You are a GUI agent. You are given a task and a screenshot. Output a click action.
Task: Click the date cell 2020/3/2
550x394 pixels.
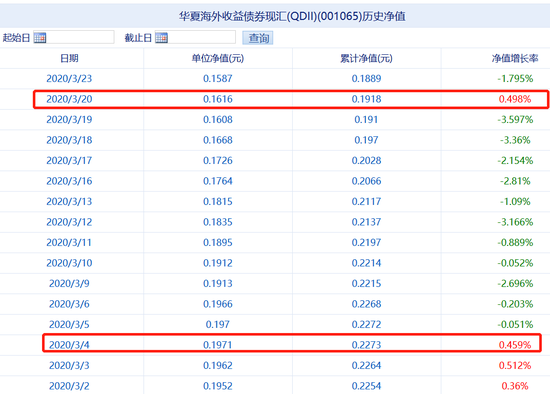tap(69, 386)
